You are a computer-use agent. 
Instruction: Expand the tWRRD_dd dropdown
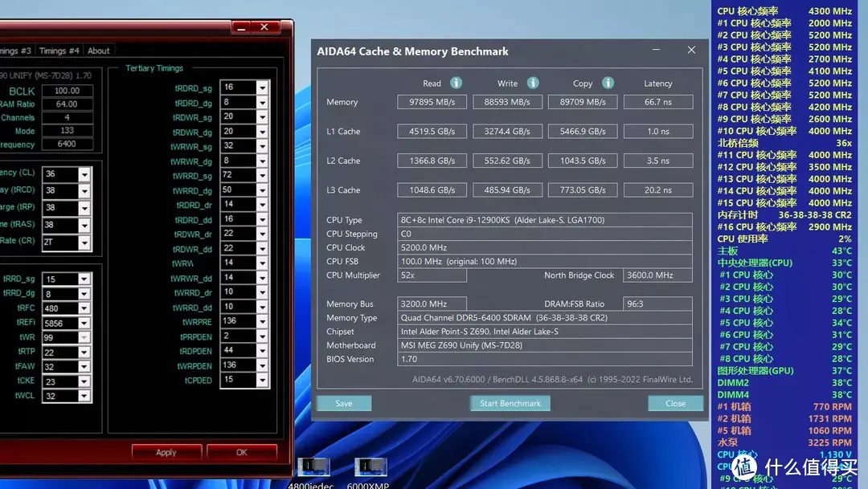pos(262,307)
